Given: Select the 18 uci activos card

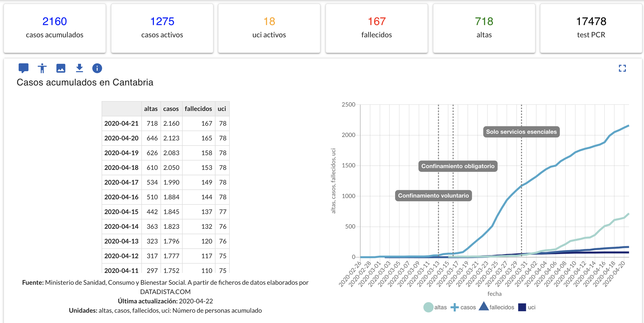Looking at the screenshot, I should pyautogui.click(x=269, y=28).
